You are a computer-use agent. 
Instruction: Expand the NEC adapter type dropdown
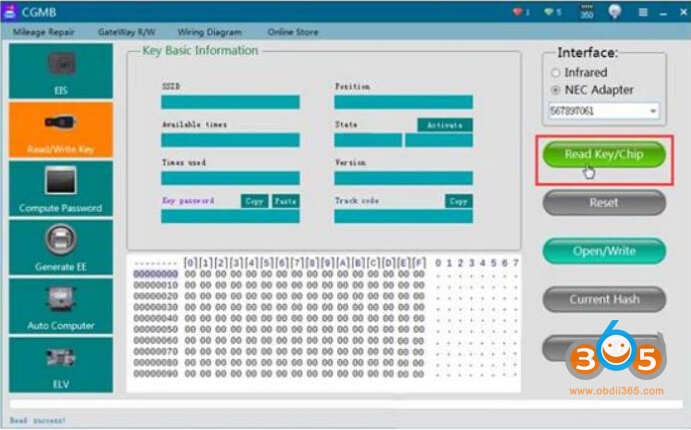click(x=653, y=111)
